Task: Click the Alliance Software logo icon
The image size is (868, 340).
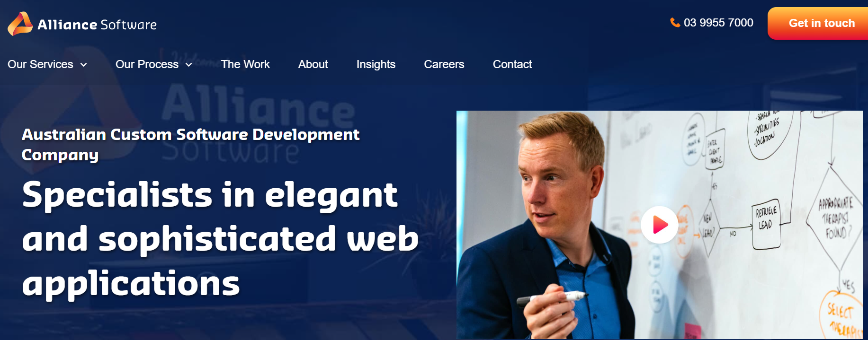Action: coord(20,24)
